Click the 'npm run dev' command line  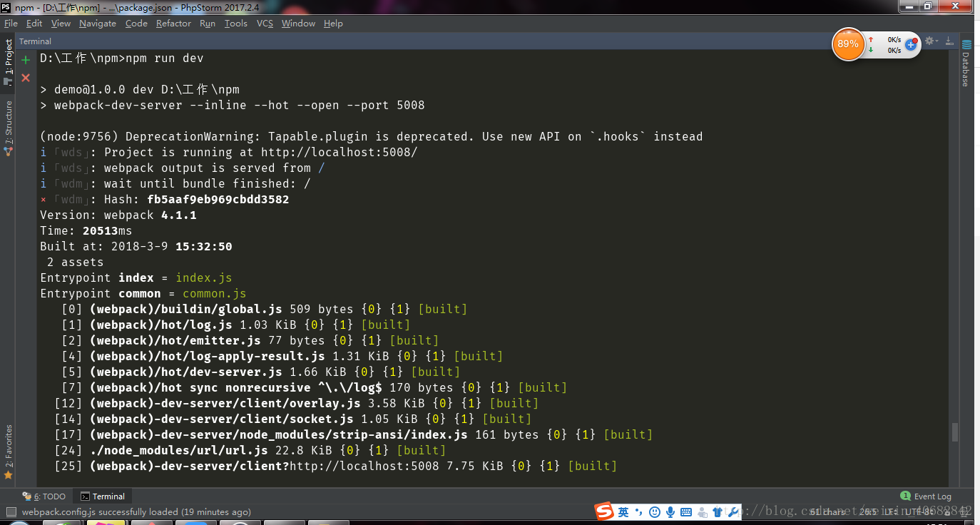click(122, 58)
